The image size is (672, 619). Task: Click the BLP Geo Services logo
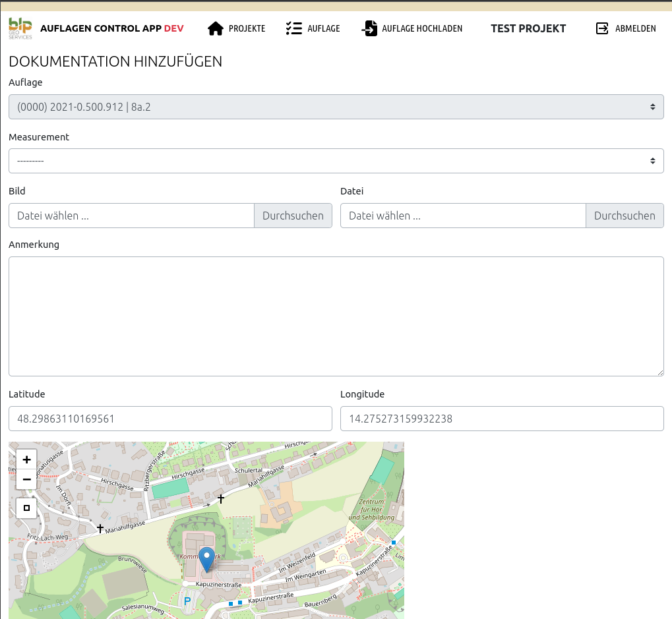(x=20, y=28)
